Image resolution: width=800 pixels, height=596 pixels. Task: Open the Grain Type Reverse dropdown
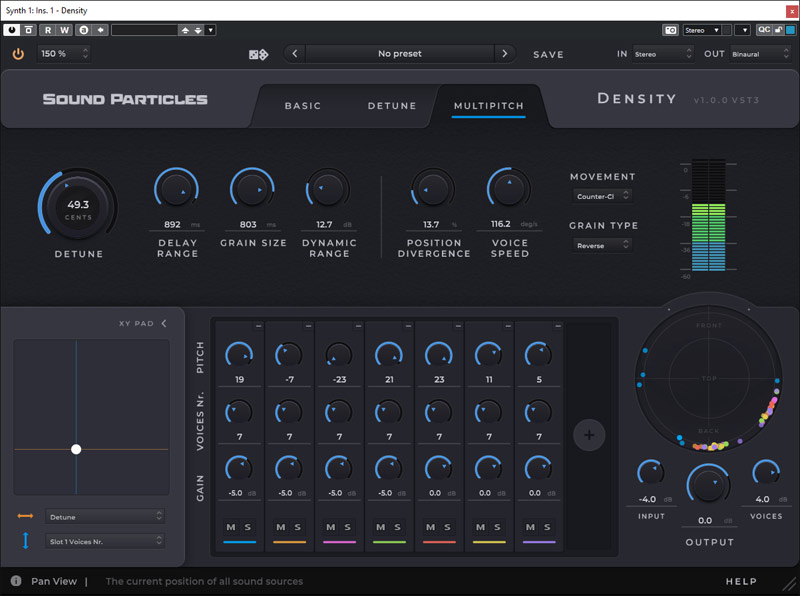(603, 245)
